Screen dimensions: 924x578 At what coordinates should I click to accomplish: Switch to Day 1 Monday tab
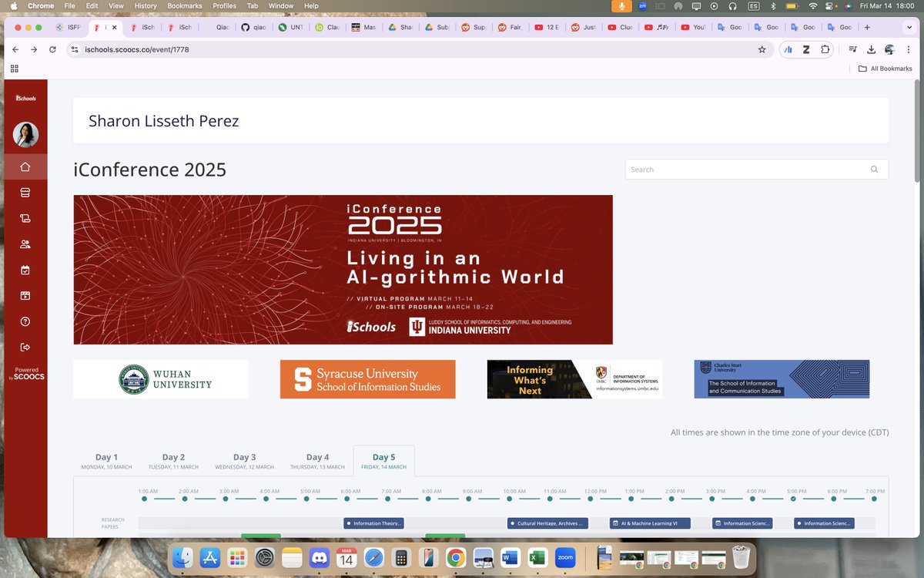tap(106, 461)
